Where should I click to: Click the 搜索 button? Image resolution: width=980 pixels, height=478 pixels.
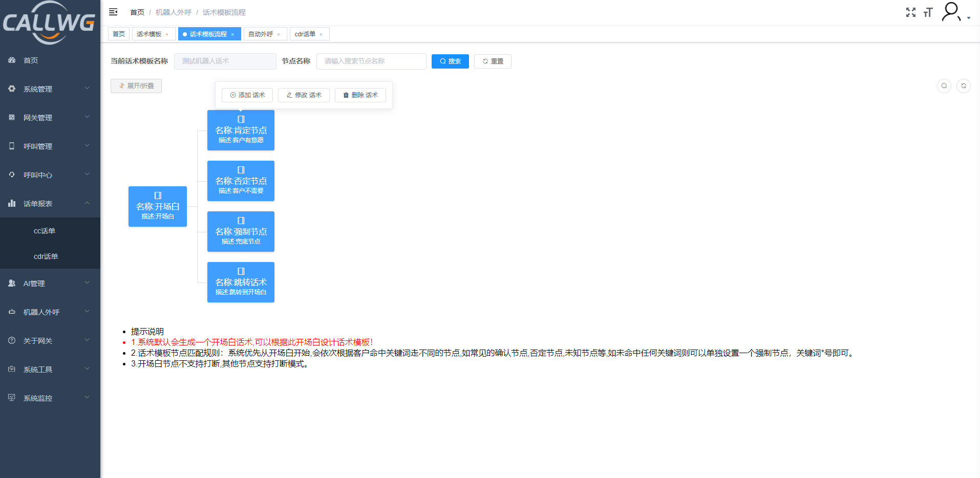[450, 61]
